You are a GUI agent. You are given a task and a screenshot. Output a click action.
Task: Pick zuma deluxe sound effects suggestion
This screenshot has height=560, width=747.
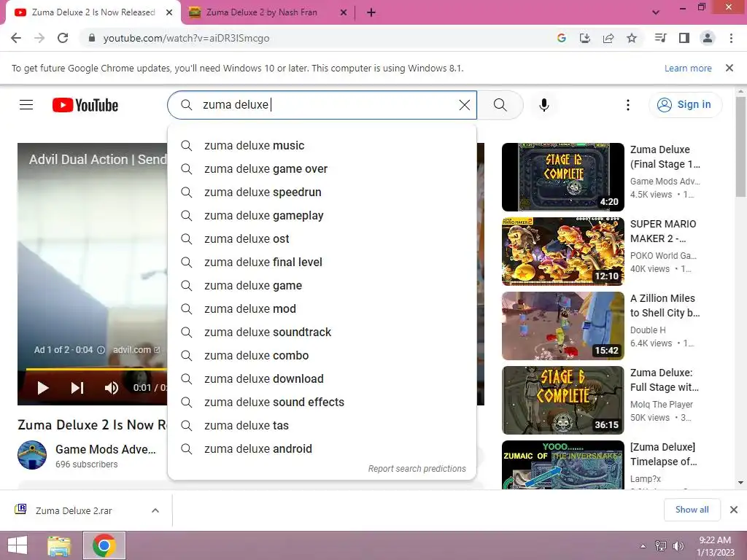(322, 402)
